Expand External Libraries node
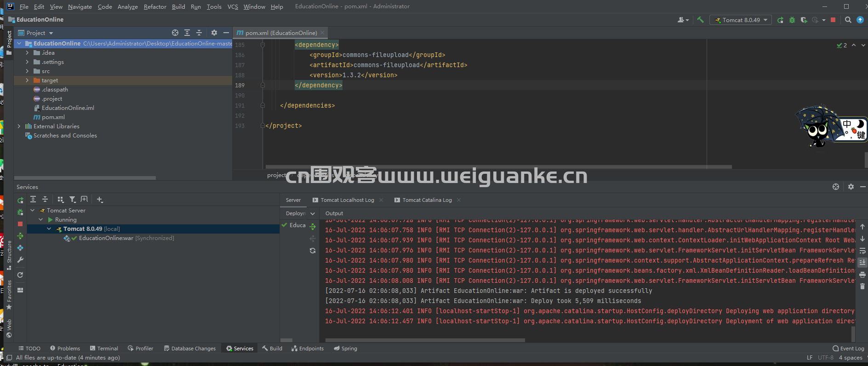The width and height of the screenshot is (868, 366). (x=19, y=126)
